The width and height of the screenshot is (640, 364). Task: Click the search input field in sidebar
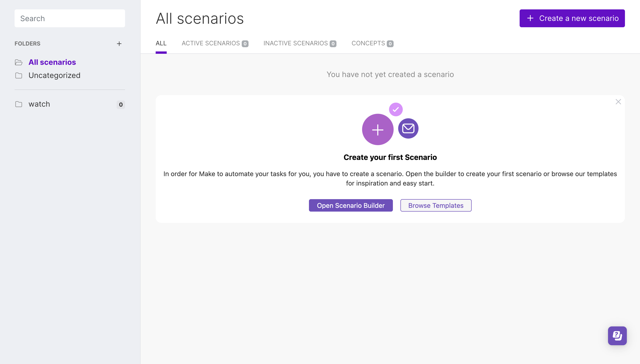[70, 18]
